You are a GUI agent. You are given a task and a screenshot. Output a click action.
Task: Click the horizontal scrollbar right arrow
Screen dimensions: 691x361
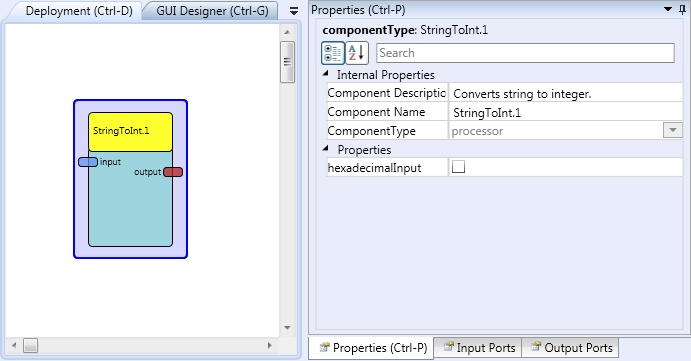[x=270, y=346]
